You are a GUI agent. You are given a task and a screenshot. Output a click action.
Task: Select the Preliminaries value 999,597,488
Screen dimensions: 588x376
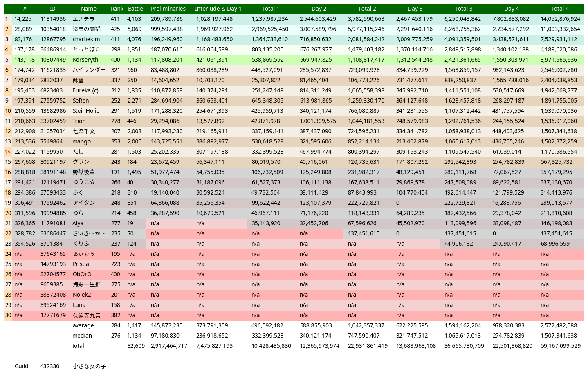167,29
